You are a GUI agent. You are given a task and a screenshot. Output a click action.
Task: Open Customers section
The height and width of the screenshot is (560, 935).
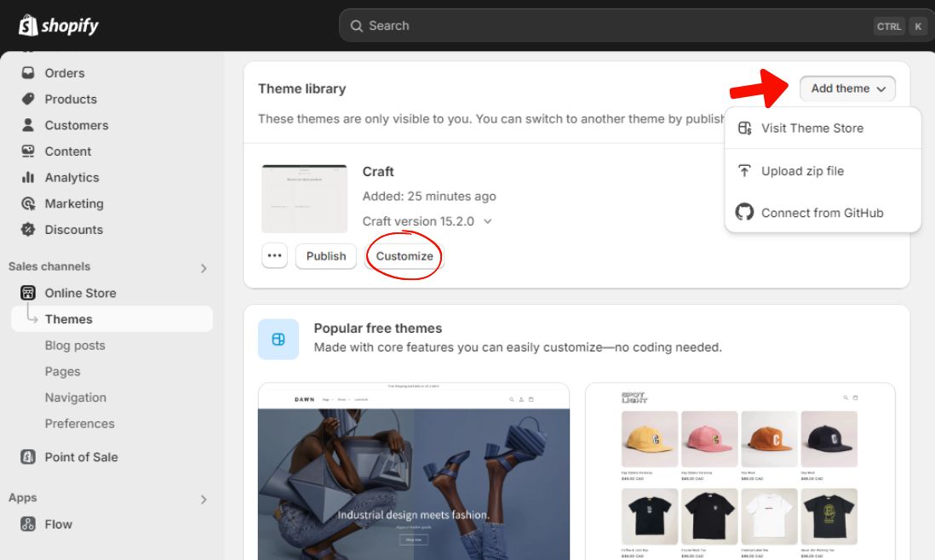click(x=77, y=125)
